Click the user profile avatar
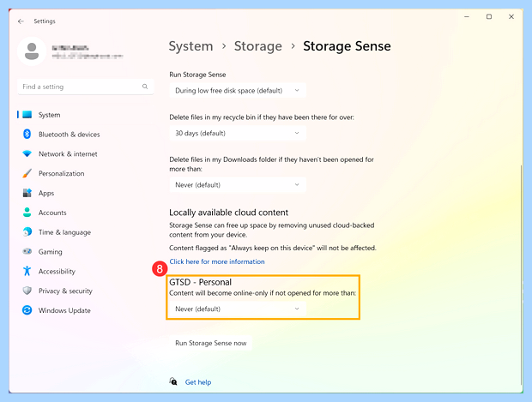 pyautogui.click(x=32, y=51)
